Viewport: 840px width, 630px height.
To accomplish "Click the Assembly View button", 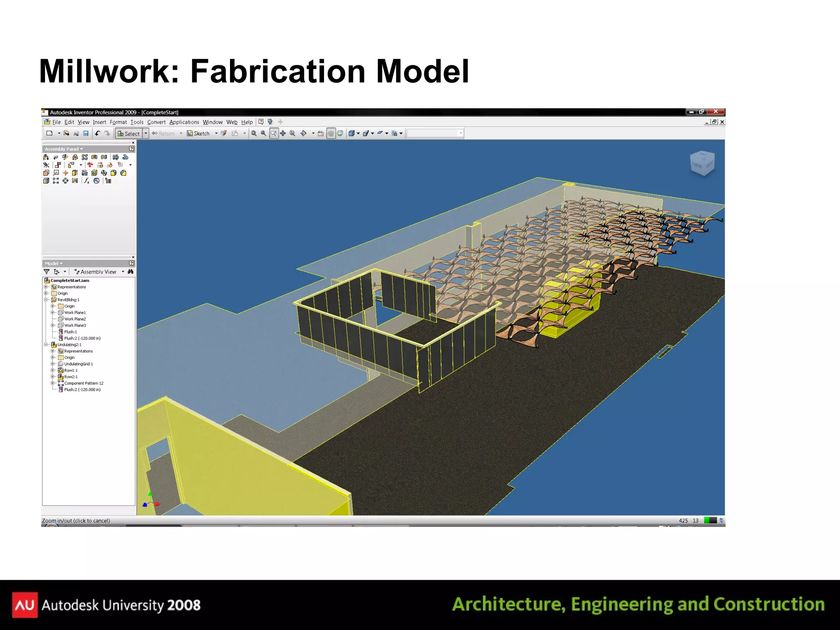I will (x=95, y=272).
